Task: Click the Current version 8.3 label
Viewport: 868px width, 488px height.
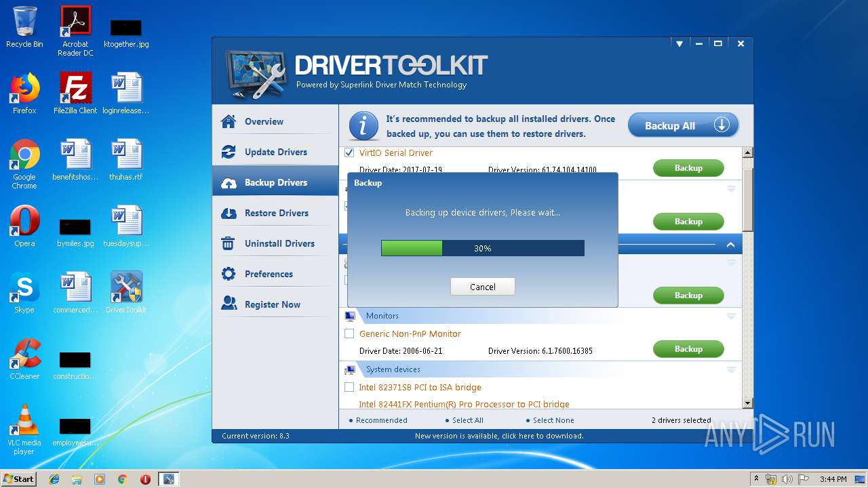Action: (x=256, y=436)
